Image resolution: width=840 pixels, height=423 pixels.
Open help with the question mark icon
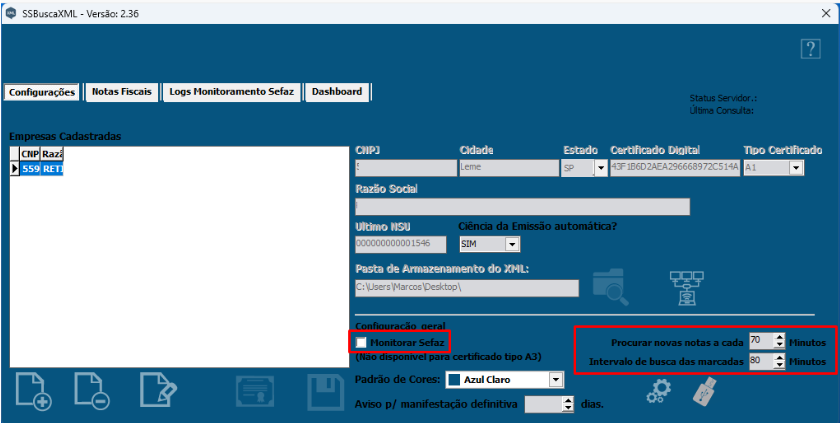pos(810,49)
